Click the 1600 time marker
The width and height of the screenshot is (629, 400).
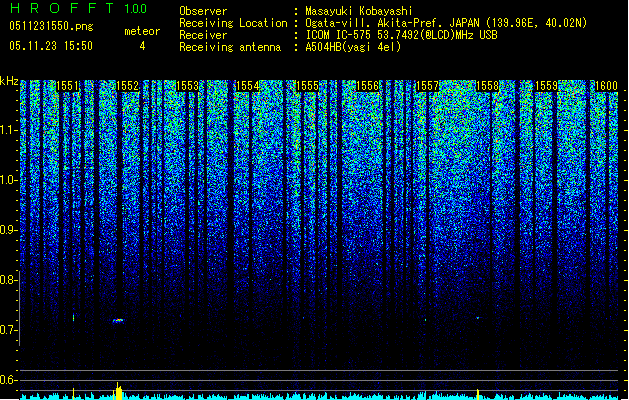[x=607, y=86]
